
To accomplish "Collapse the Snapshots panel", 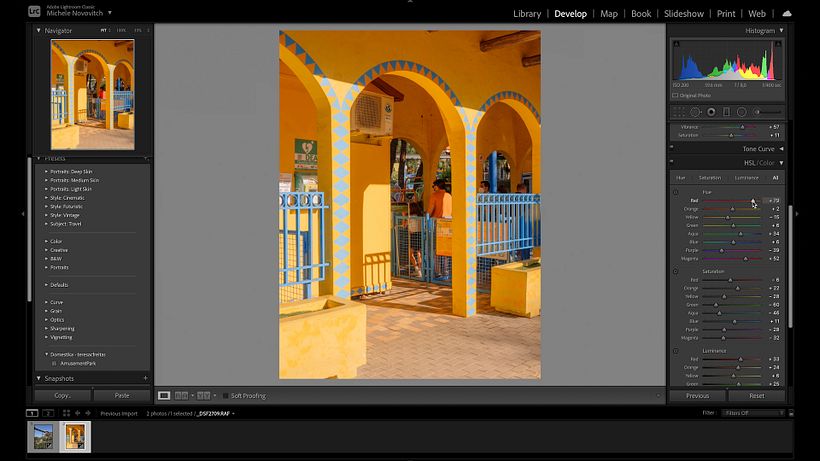I will (38, 378).
